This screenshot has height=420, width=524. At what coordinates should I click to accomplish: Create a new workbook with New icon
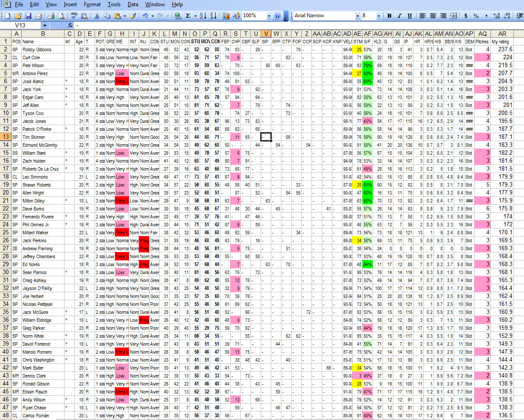click(x=8, y=16)
